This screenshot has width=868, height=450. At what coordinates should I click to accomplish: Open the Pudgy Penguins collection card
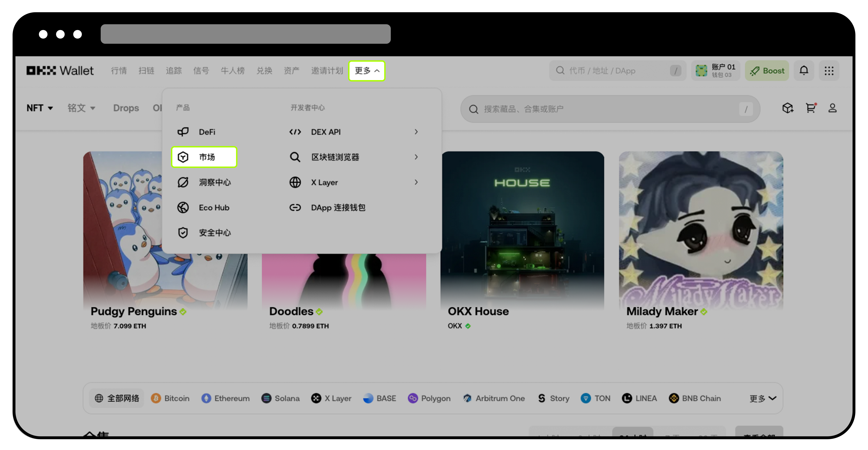point(165,241)
